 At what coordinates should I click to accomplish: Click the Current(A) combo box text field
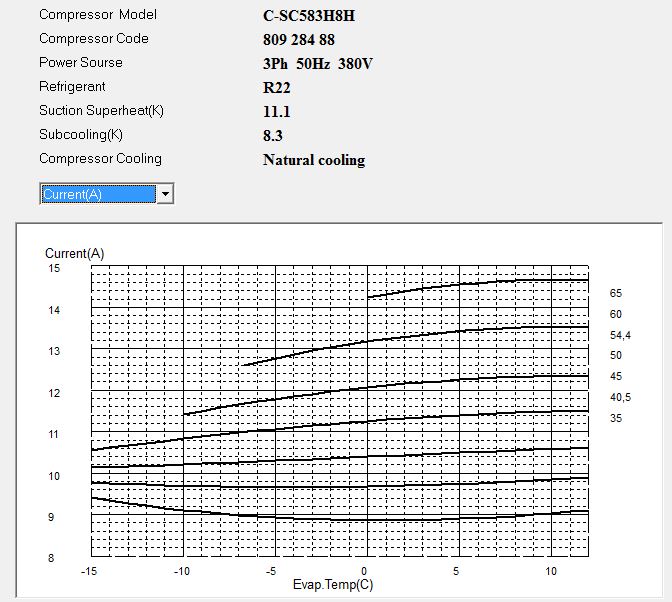98,194
